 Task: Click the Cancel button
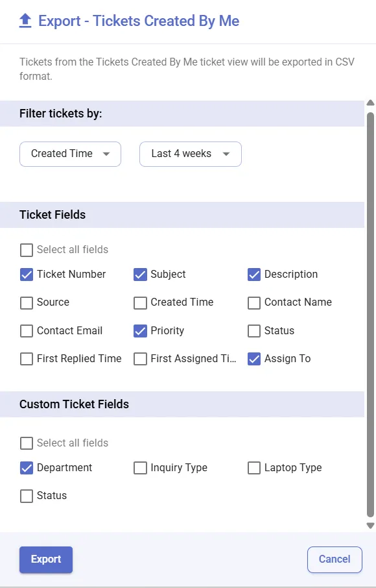(x=335, y=559)
